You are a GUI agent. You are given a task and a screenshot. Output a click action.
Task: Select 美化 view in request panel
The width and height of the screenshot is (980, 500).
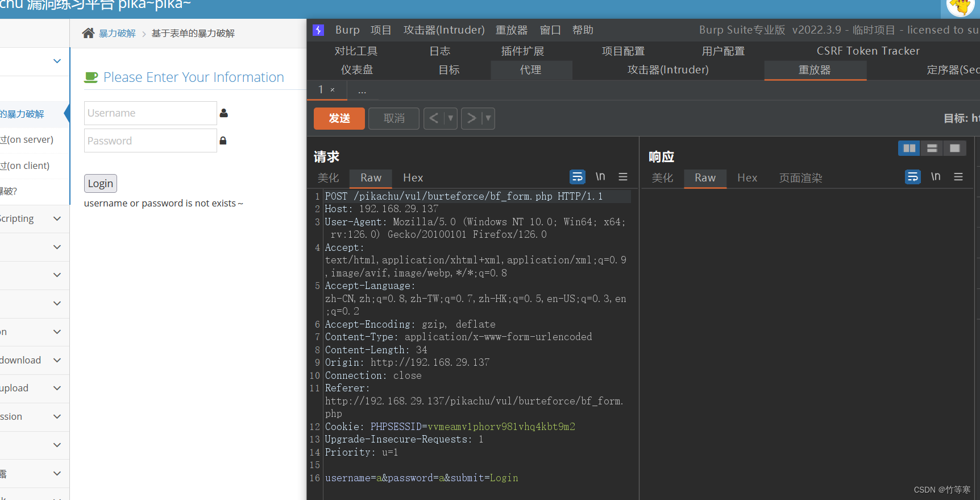328,178
